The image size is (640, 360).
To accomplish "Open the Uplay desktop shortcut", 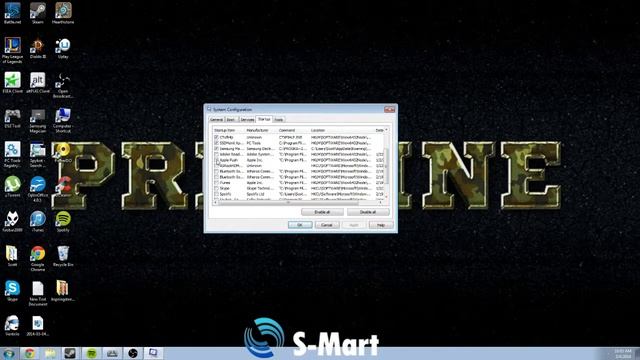I will point(63,48).
